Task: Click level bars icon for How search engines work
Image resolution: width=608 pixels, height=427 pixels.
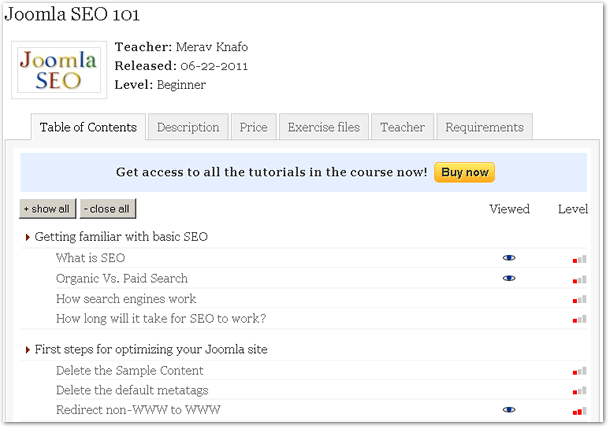Action: [x=579, y=299]
